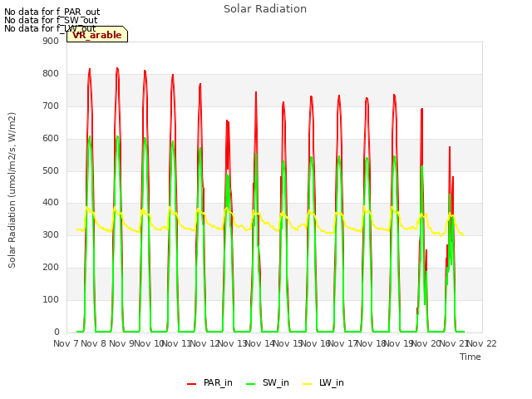532x399 pixels.
Task: Click the 100 y-axis tick label
Action: click(x=51, y=299)
